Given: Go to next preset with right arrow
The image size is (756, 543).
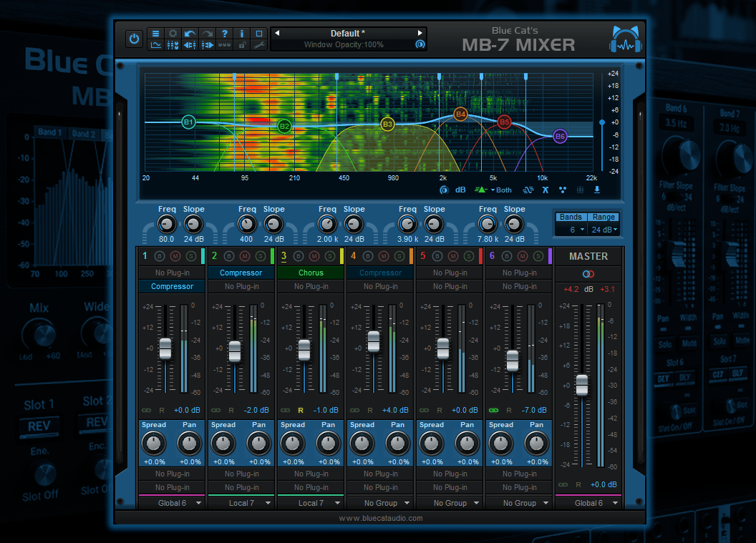Looking at the screenshot, I should tap(420, 33).
